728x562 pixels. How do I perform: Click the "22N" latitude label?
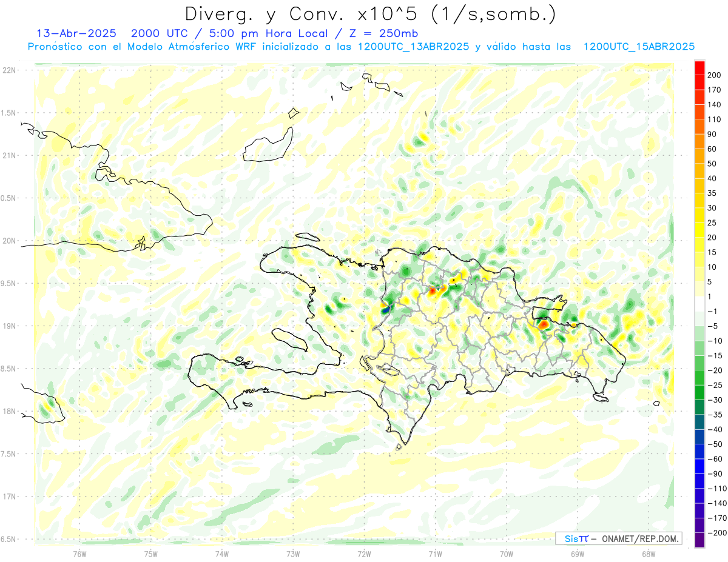10,70
